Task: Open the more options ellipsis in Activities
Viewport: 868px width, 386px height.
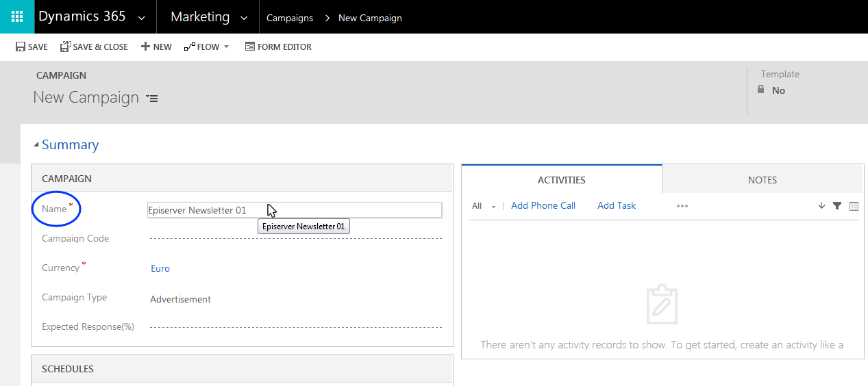Action: point(682,206)
